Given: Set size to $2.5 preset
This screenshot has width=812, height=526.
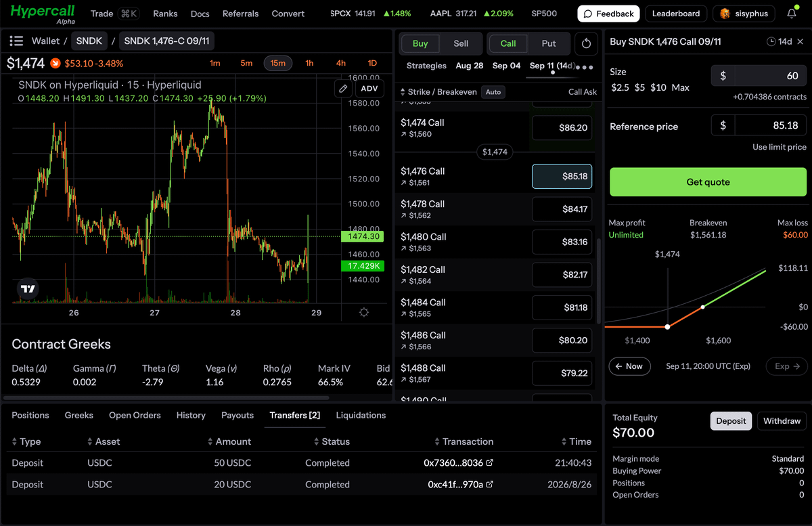Looking at the screenshot, I should click(x=620, y=87).
